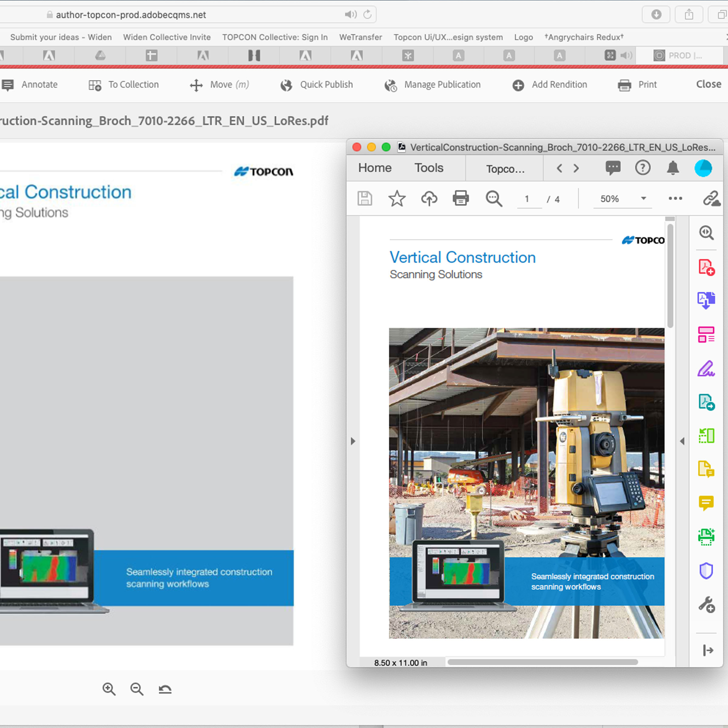This screenshot has height=728, width=728.
Task: Open the Edit PDF tool
Action: coord(706,334)
